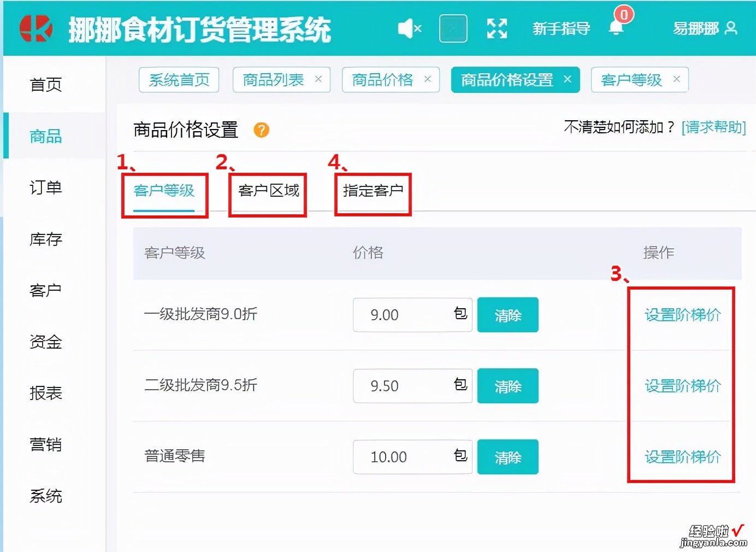Image resolution: width=756 pixels, height=552 pixels.
Task: Switch to the 商品列表 tab
Action: pos(273,80)
